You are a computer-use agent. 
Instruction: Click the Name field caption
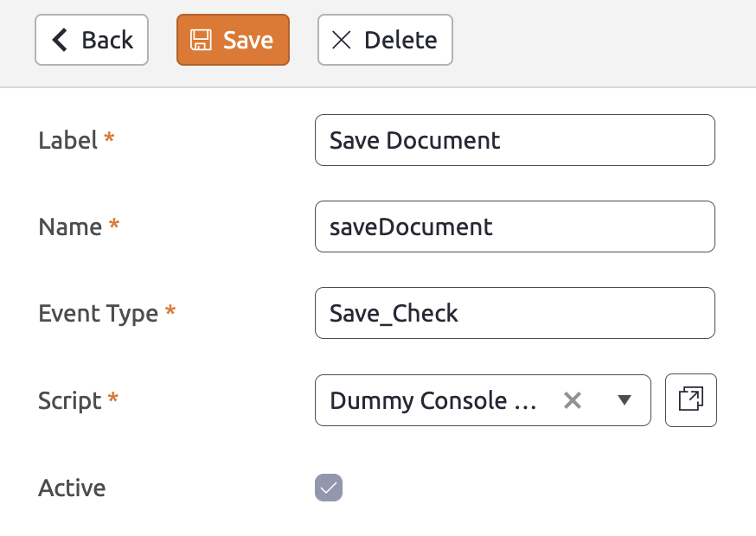70,227
